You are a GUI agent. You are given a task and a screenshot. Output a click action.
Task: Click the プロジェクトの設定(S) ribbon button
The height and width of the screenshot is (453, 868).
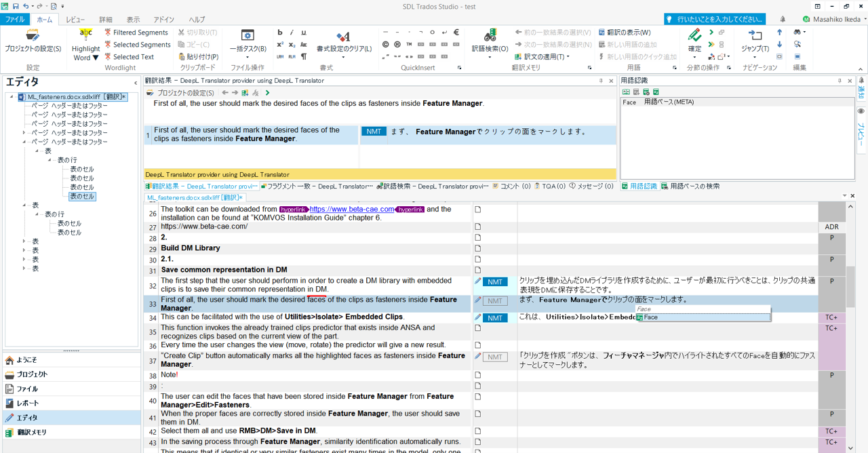click(x=33, y=40)
